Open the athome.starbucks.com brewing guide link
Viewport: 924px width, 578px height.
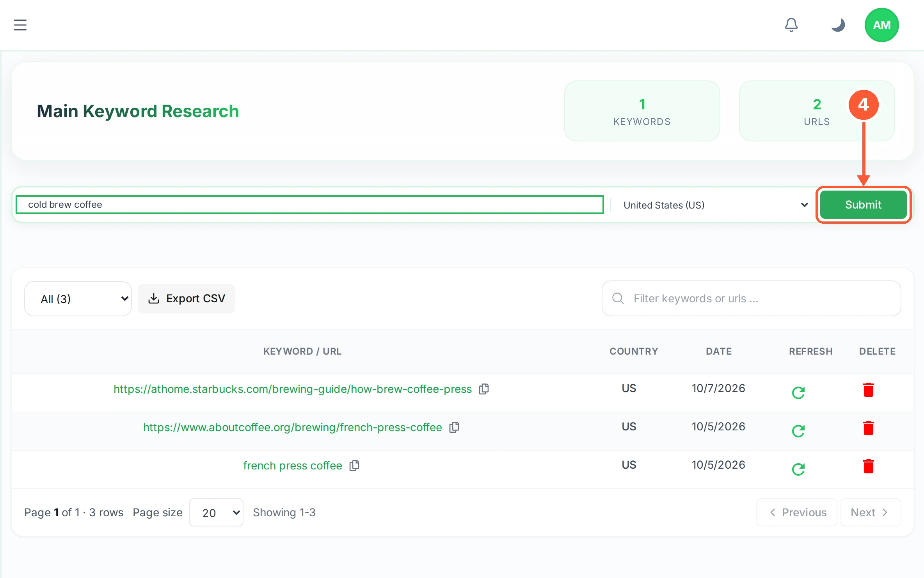[x=293, y=389]
